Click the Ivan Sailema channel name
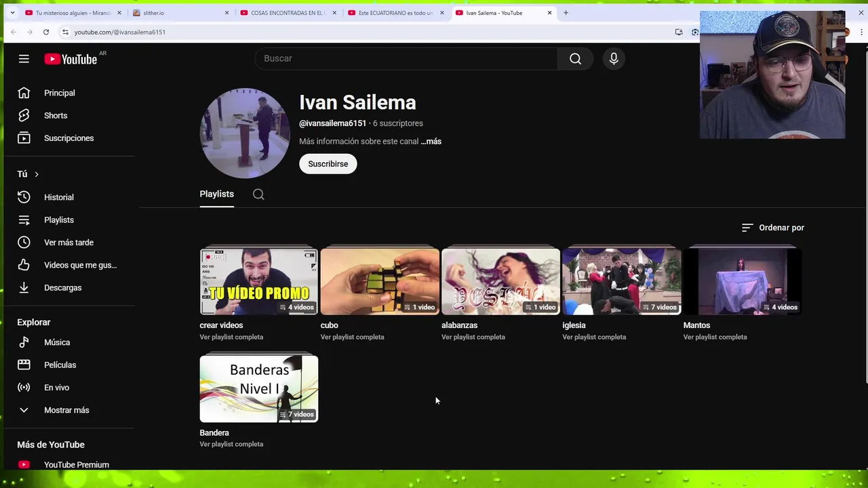The width and height of the screenshot is (868, 488). tap(357, 102)
